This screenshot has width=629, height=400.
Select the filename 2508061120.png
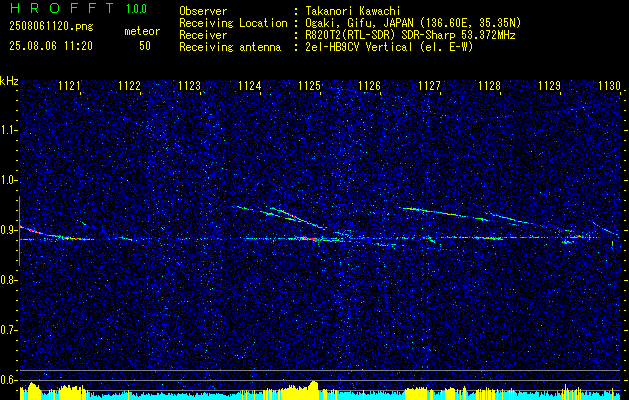(51, 27)
